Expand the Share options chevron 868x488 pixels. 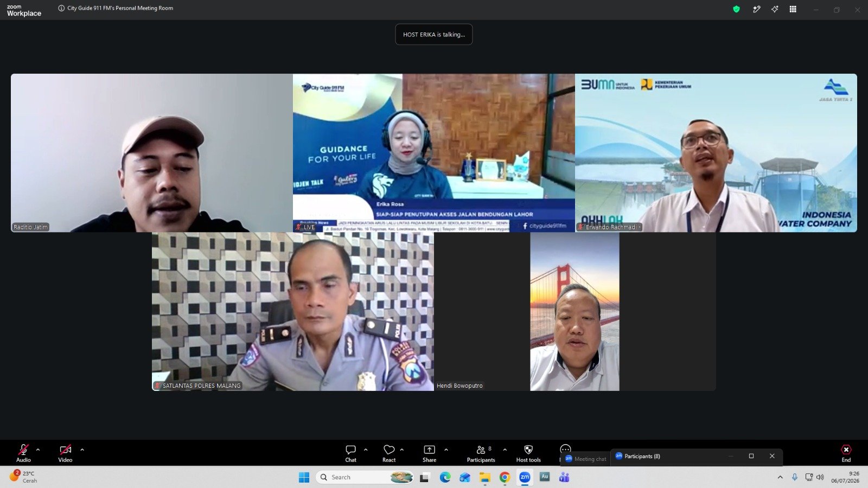point(446,450)
